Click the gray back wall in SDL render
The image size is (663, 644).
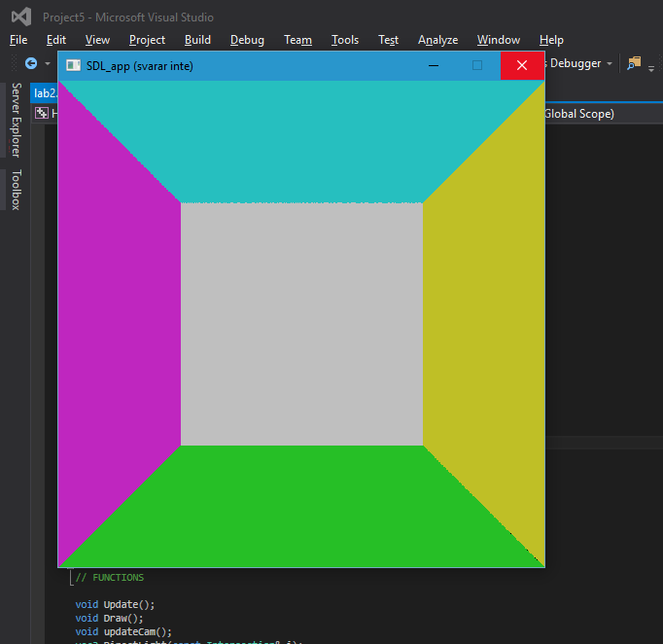pyautogui.click(x=301, y=324)
